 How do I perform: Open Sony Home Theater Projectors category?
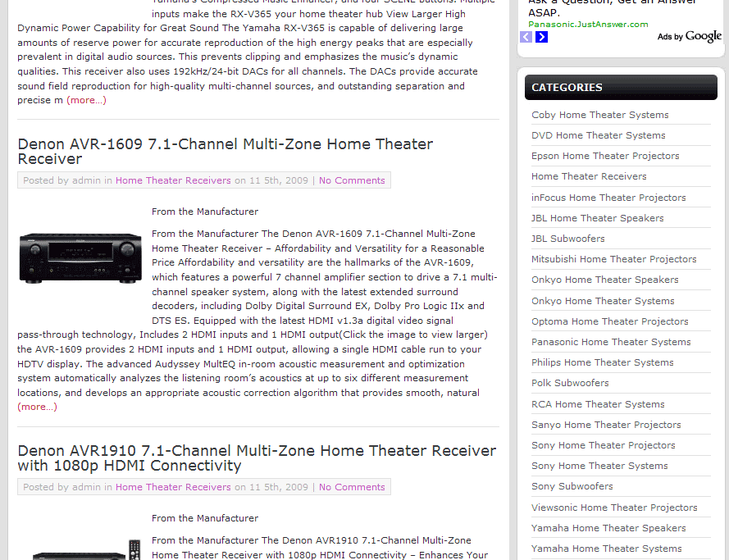(603, 444)
